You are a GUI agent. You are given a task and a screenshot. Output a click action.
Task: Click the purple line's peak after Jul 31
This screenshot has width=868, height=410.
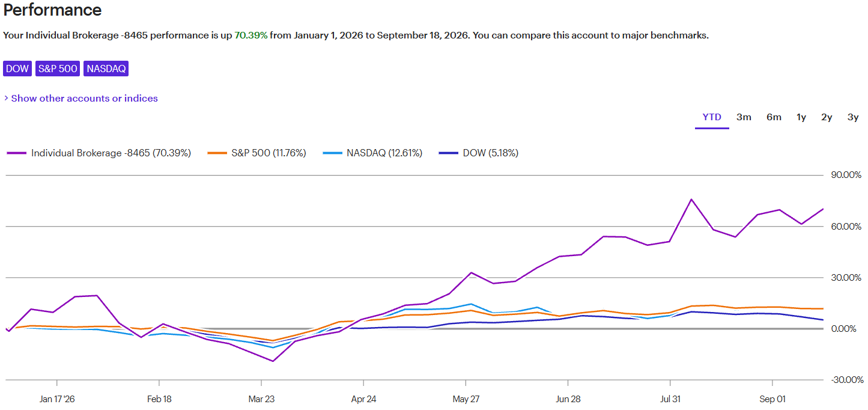coord(691,199)
